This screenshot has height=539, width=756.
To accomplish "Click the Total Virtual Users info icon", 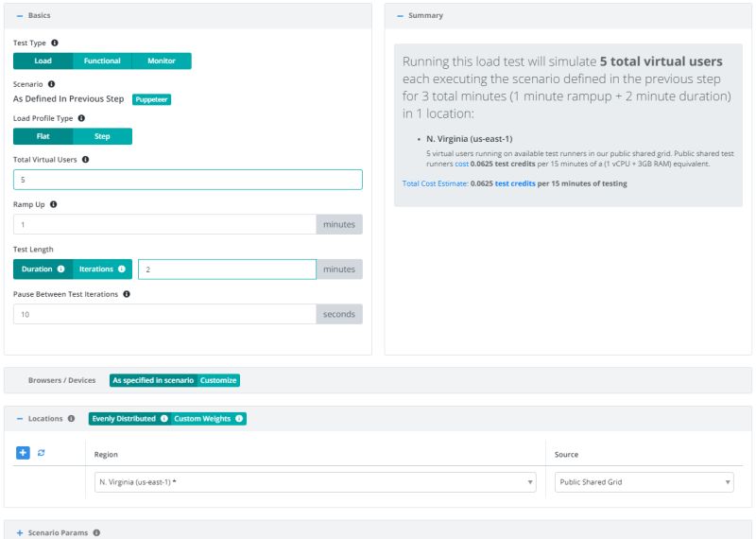I will 85,160.
